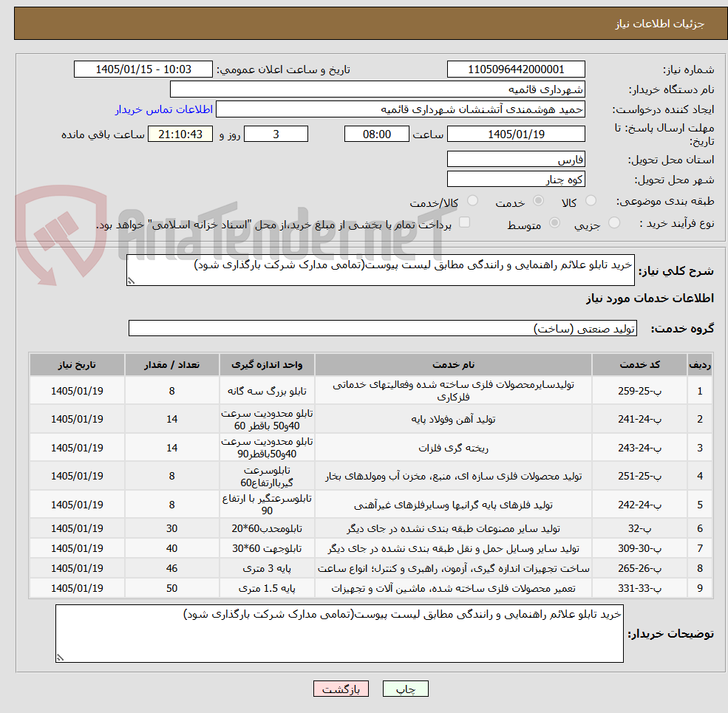Click the تاریخ نیاز column header
This screenshot has height=713, width=728.
(77, 365)
